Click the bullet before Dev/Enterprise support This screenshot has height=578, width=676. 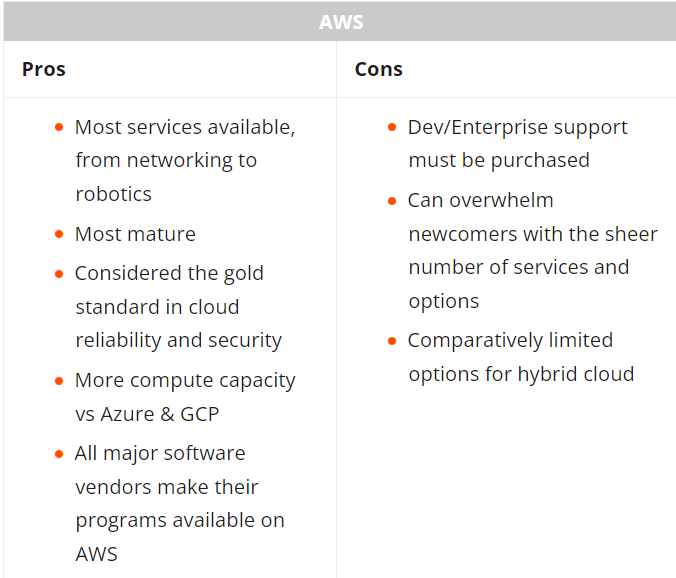(x=392, y=128)
